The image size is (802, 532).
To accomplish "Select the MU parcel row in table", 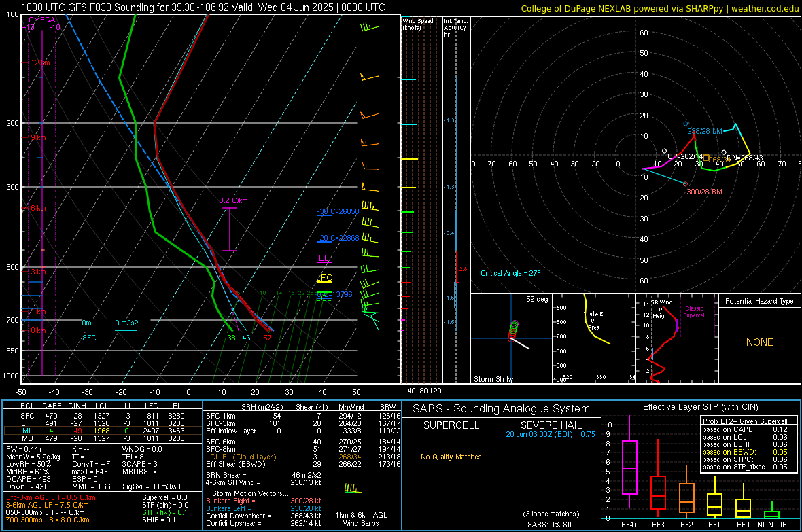I will (103, 438).
